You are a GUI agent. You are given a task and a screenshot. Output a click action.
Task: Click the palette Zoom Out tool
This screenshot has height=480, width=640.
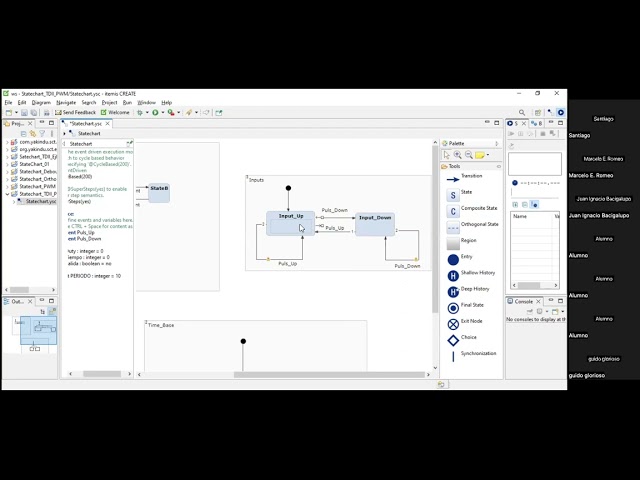coord(469,155)
